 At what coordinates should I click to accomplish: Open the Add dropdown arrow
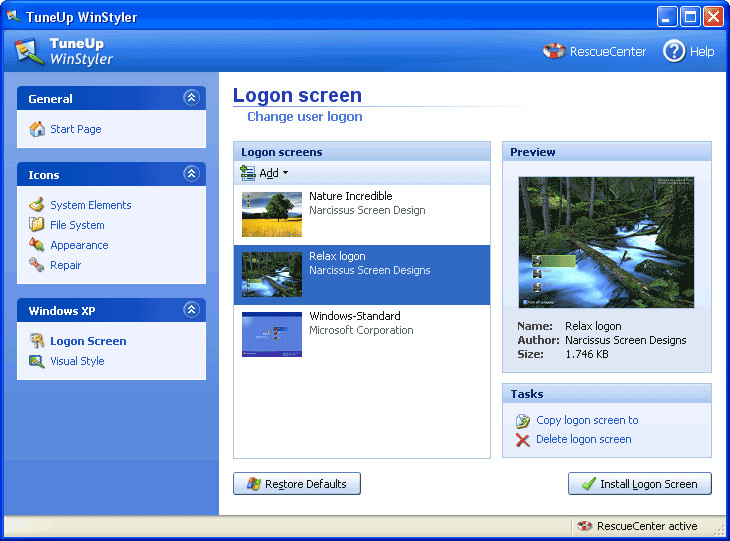(285, 173)
